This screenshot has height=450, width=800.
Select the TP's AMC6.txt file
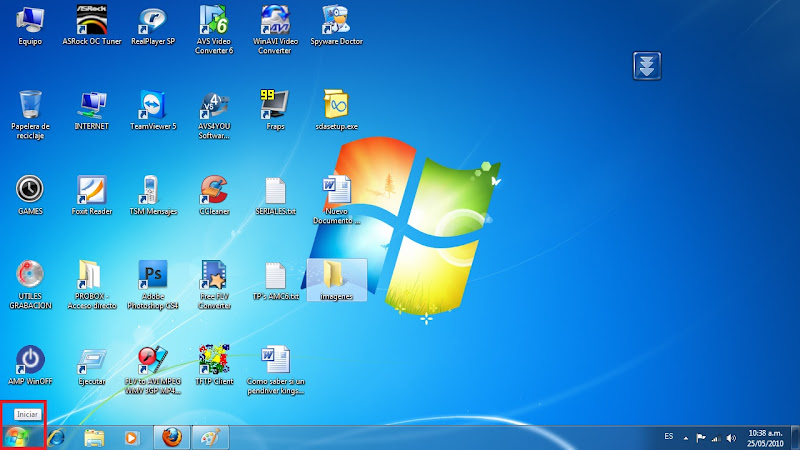[275, 281]
